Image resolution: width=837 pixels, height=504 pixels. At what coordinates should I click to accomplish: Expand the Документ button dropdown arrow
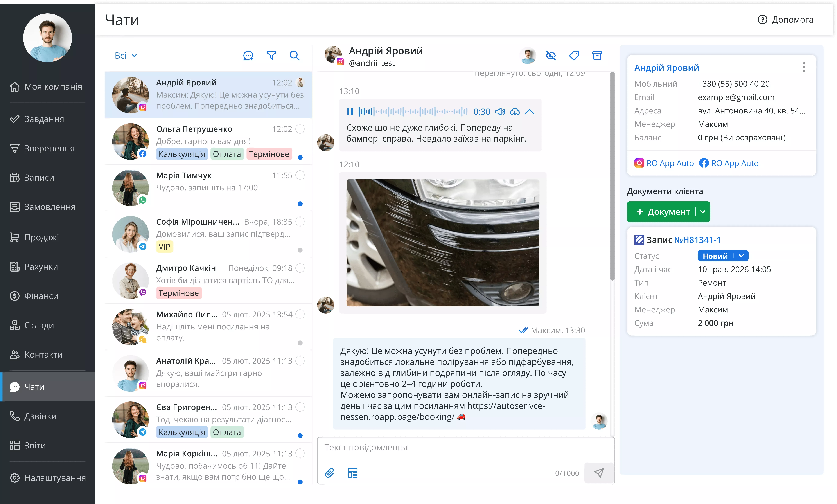(703, 212)
